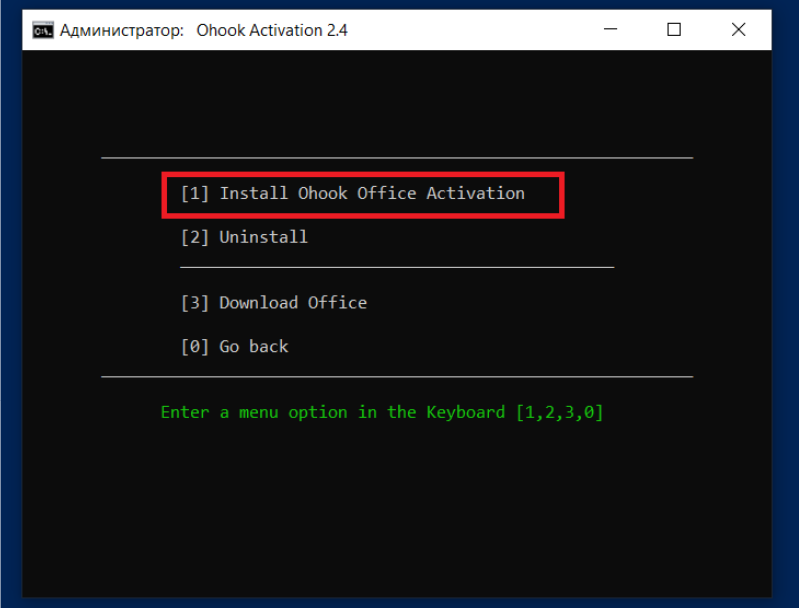Image resolution: width=799 pixels, height=608 pixels.
Task: Pick the Download Office menu line
Action: 293,303
